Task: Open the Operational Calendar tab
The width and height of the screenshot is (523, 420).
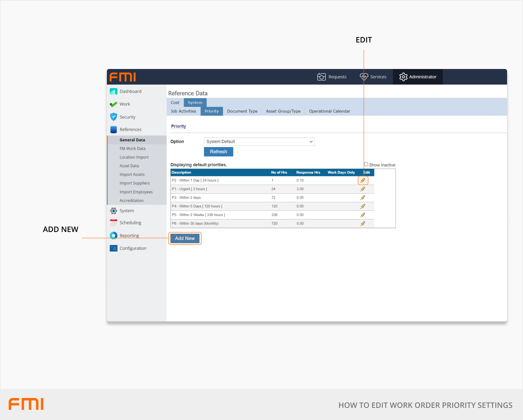Action: tap(329, 111)
